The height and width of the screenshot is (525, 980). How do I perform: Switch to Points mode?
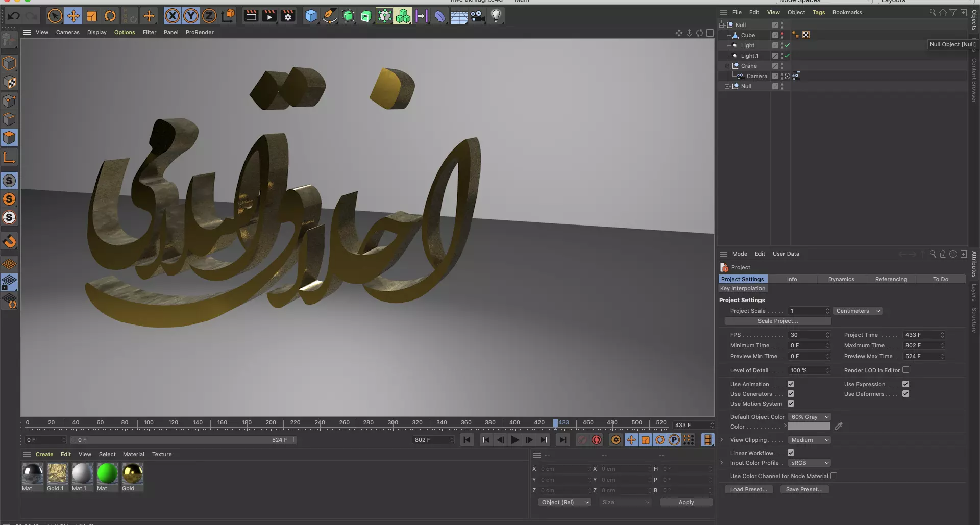[9, 101]
